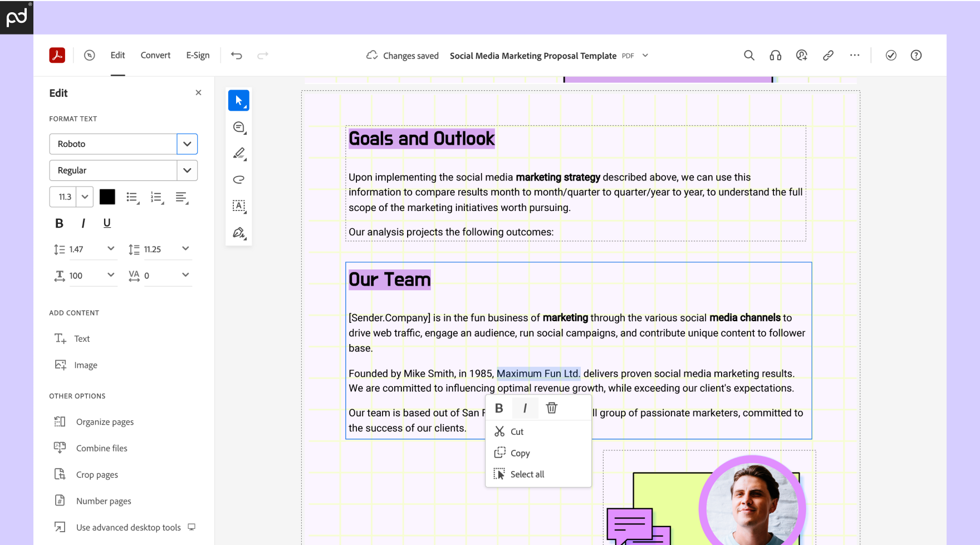This screenshot has height=545, width=980.
Task: Select the add comment tool
Action: [239, 127]
